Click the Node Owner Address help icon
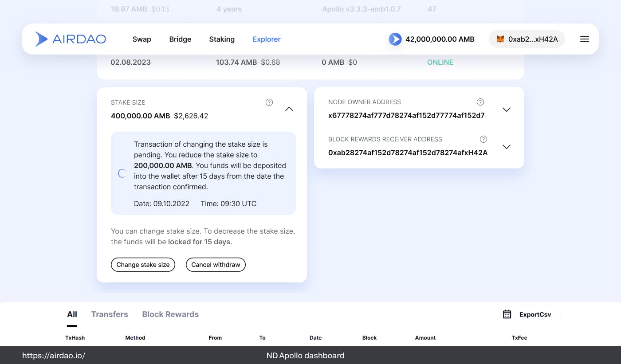The image size is (621, 364). click(x=480, y=102)
